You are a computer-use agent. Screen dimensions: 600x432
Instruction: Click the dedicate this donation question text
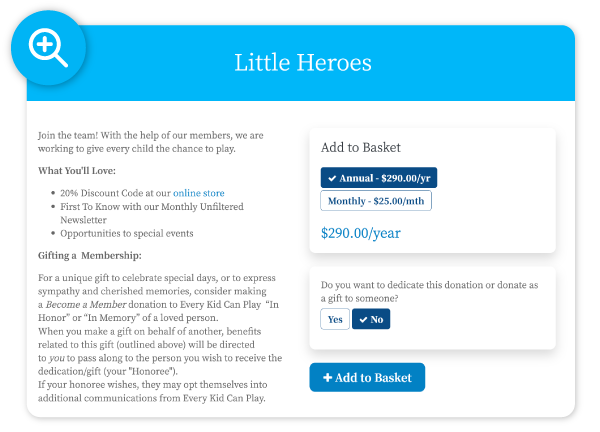[429, 292]
